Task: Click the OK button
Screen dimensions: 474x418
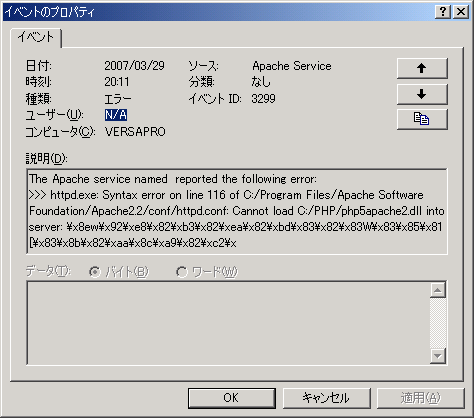Action: [231, 398]
